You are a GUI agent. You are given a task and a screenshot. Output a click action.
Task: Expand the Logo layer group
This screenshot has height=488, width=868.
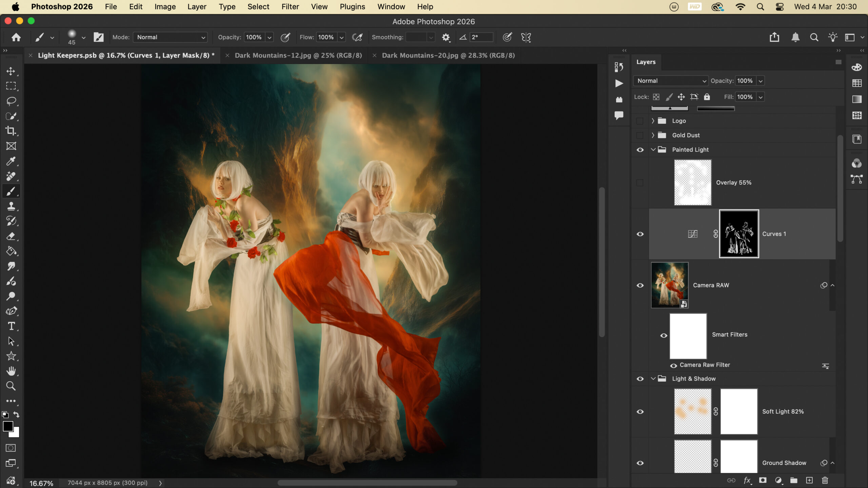[x=653, y=121]
